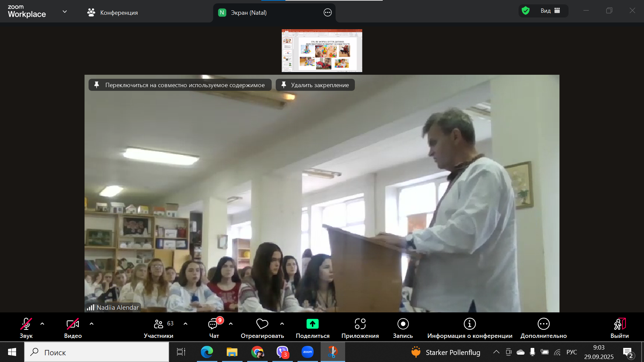The image size is (644, 362).
Task: Click Удалить закрепление to unpin video
Action: click(315, 85)
